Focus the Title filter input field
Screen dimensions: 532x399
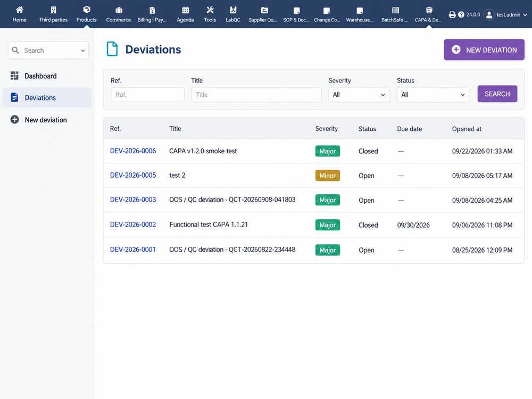[256, 95]
